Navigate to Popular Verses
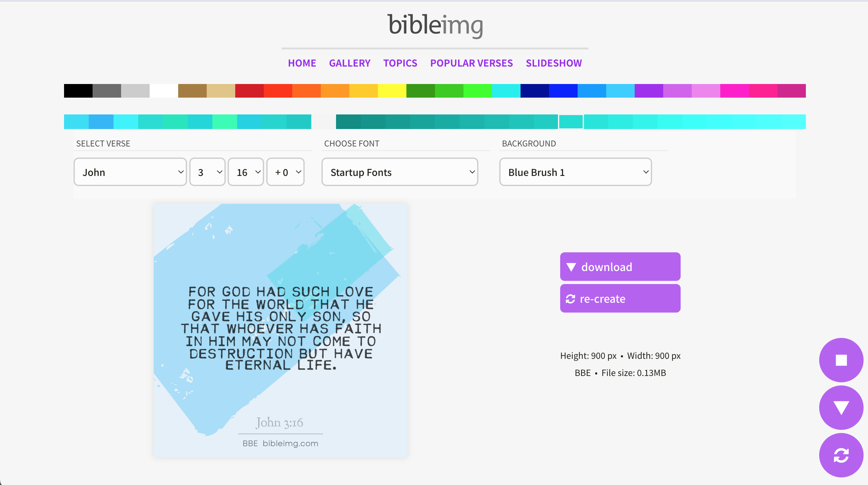Image resolution: width=868 pixels, height=485 pixels. point(471,63)
